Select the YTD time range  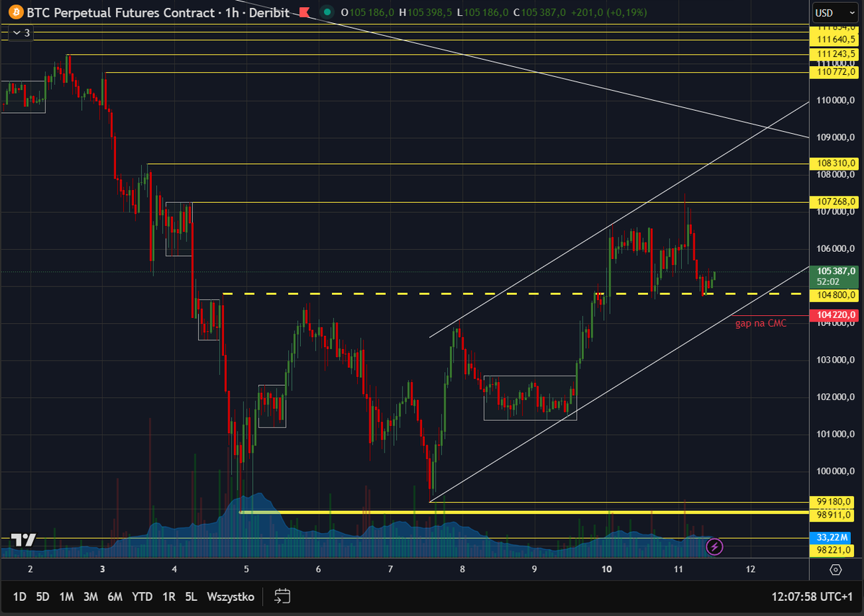142,597
